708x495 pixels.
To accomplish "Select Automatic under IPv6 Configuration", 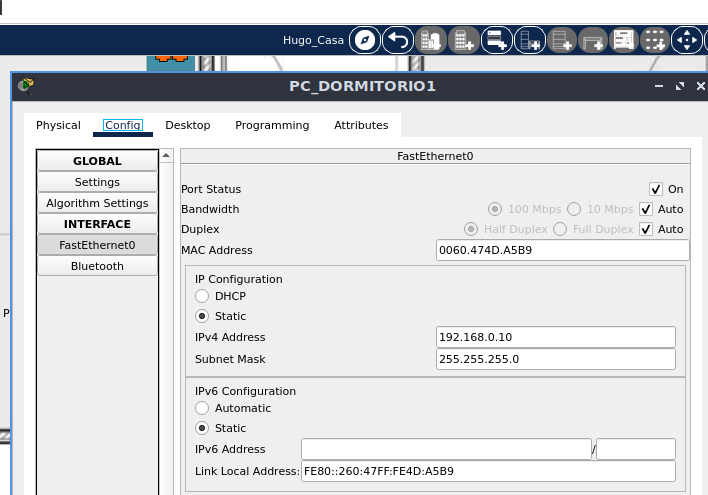I will [x=202, y=408].
